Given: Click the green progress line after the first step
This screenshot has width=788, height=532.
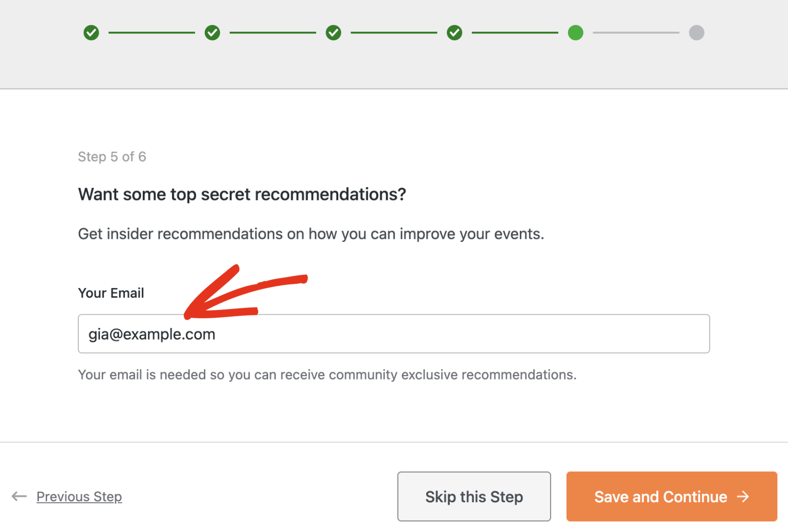Looking at the screenshot, I should pos(151,33).
